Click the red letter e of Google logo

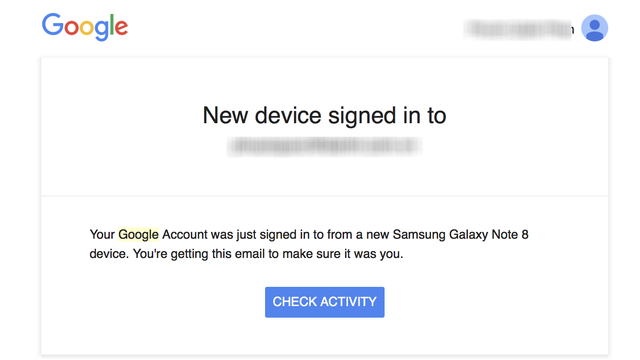[x=121, y=28]
